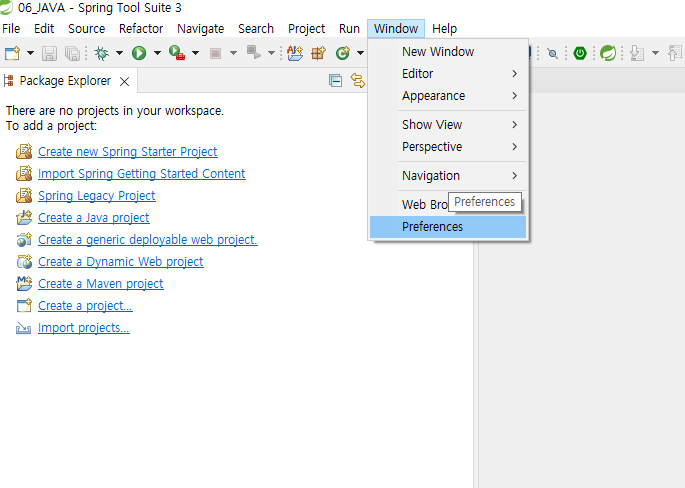
Task: Click the Spring Boot Dashboard icon
Action: (580, 53)
